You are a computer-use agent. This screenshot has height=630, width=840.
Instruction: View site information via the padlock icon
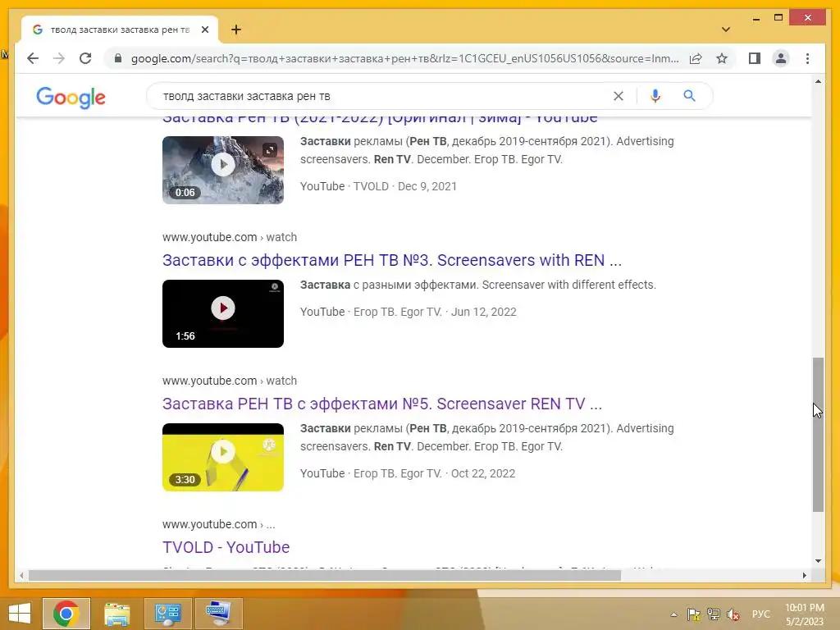[x=118, y=58]
